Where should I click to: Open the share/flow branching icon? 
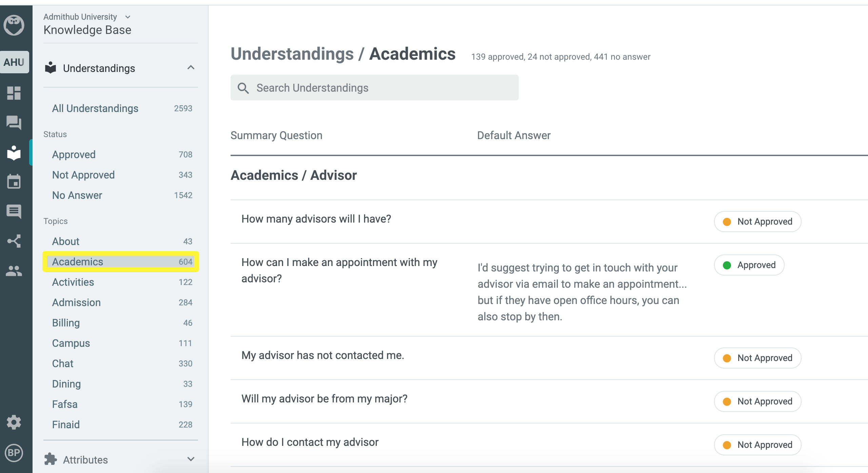(x=14, y=241)
